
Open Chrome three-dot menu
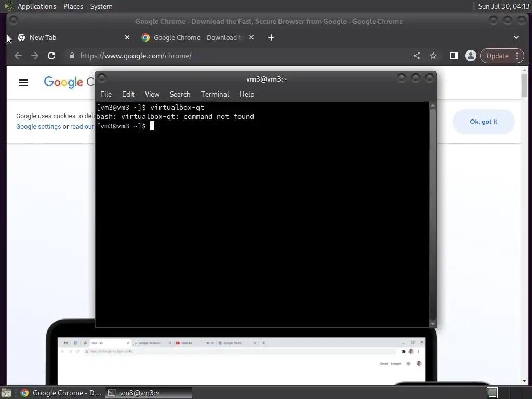[517, 56]
